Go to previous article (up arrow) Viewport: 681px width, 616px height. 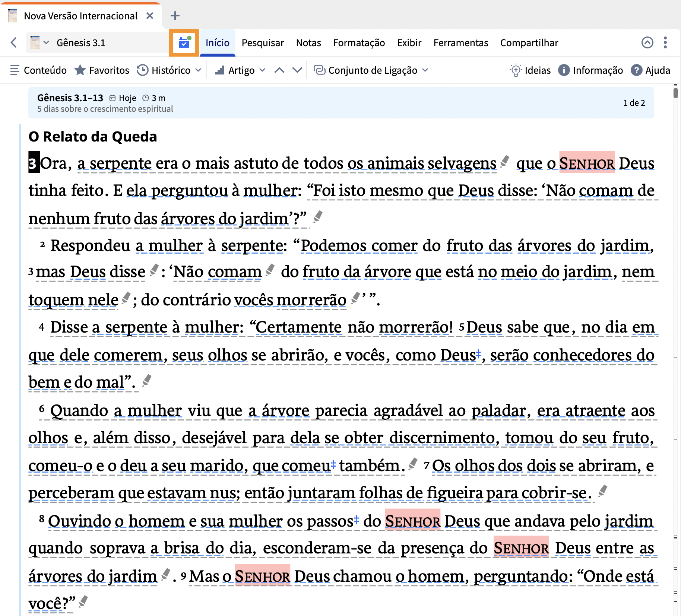(x=279, y=70)
